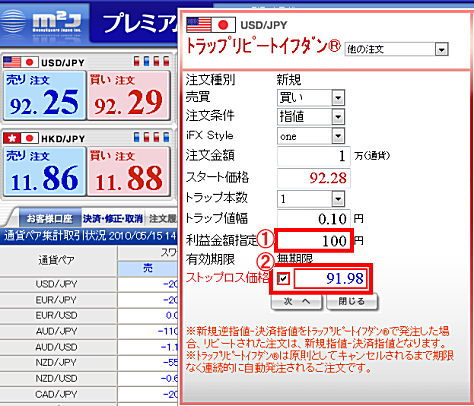The image size is (474, 406).
Task: Click USD/JPY flag icon in order dialog
Action: [211, 25]
